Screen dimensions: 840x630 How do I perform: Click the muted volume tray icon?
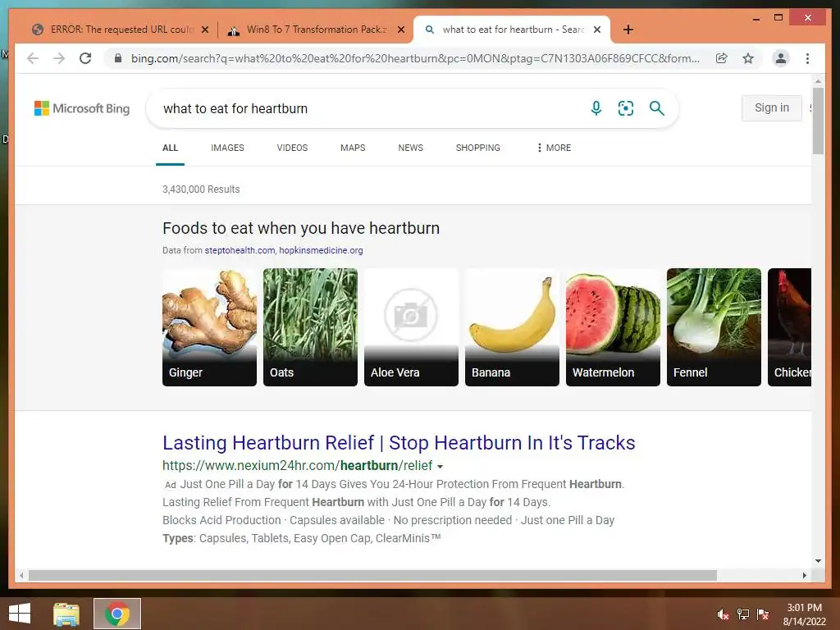point(723,614)
